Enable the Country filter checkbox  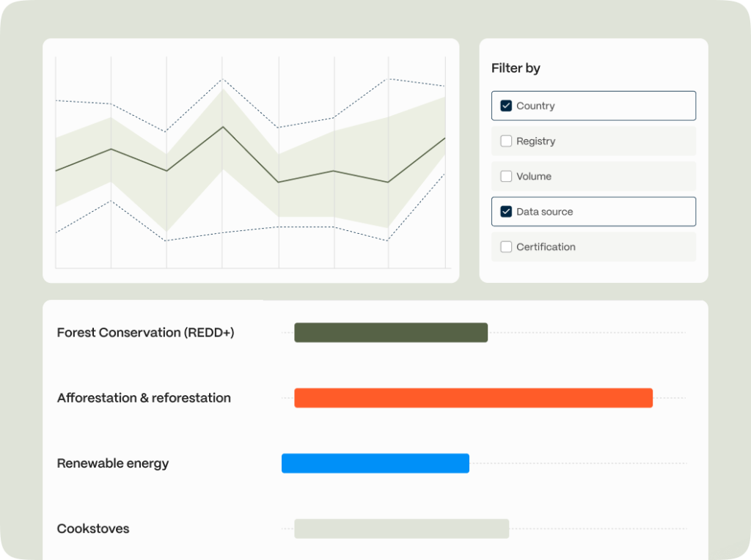tap(505, 105)
